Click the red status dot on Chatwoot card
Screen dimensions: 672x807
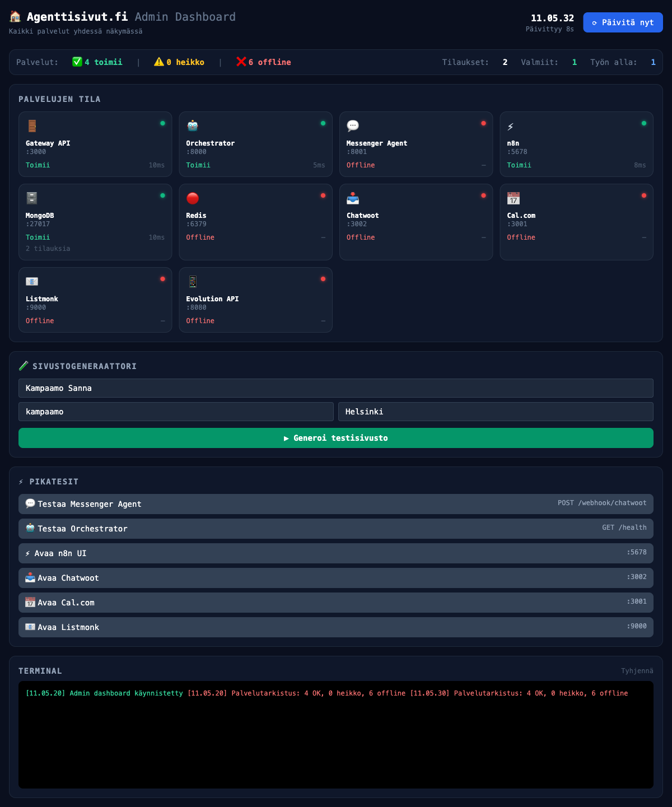(x=483, y=195)
